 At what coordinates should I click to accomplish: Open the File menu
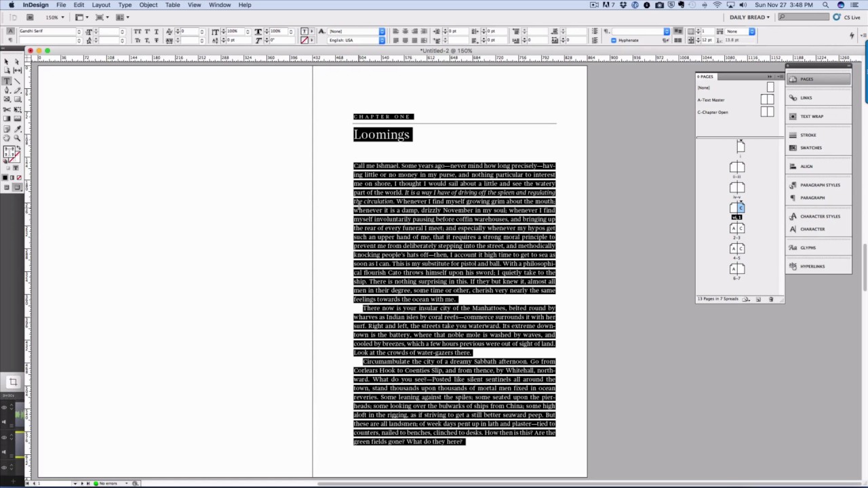pos(61,5)
